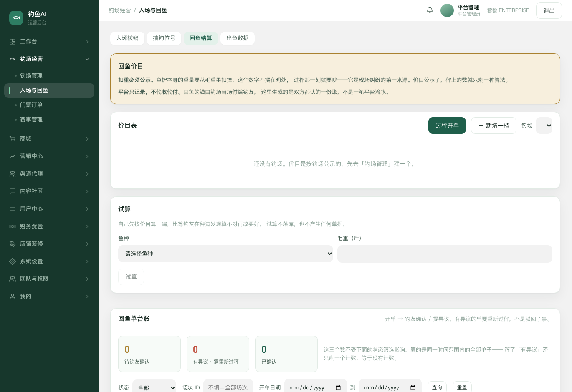The image size is (572, 392).
Task: Click the 财务资金 banknote icon
Action: 13,226
